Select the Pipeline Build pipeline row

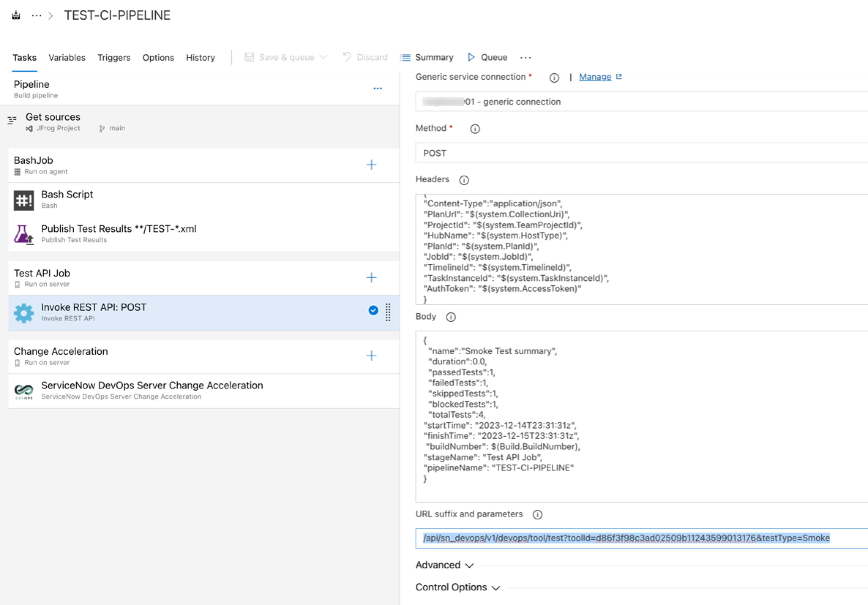point(200,89)
